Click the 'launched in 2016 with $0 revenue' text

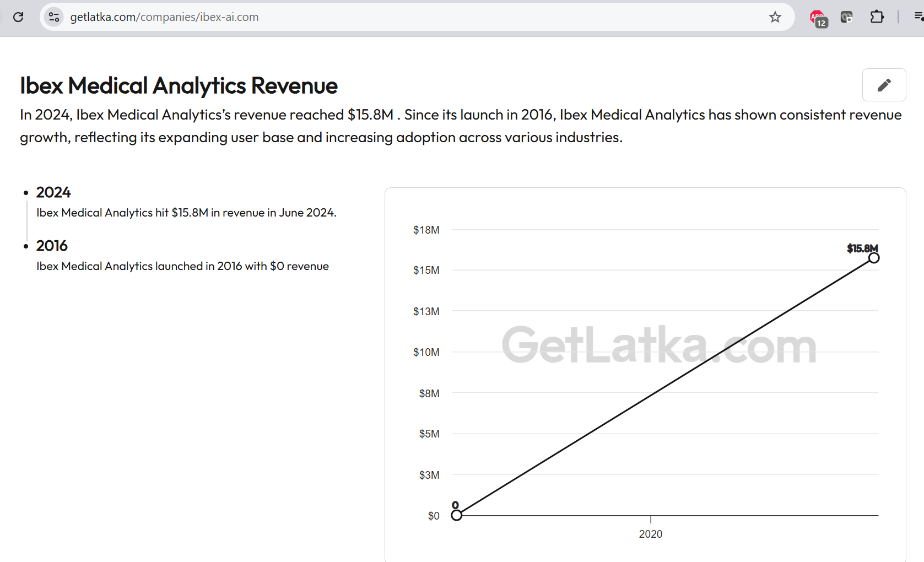click(x=182, y=266)
